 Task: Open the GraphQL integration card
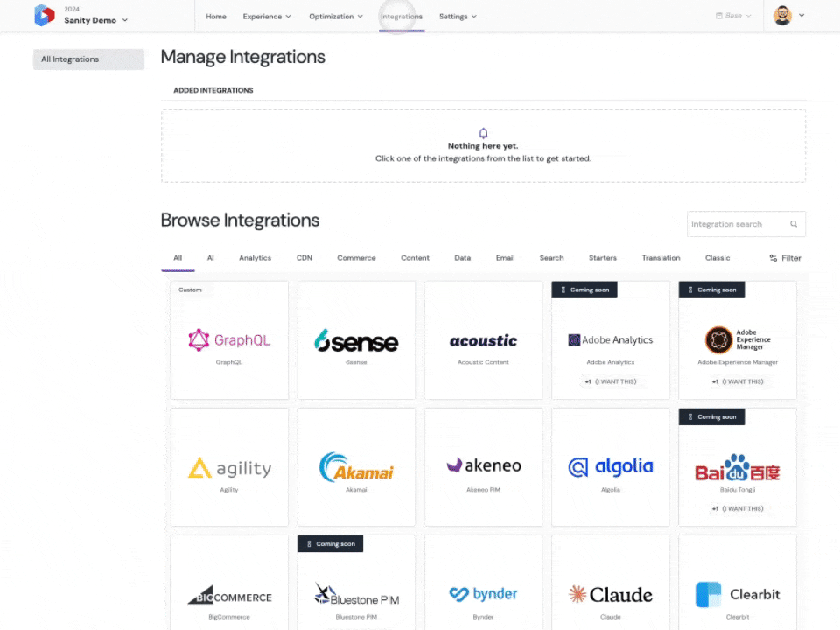(229, 340)
